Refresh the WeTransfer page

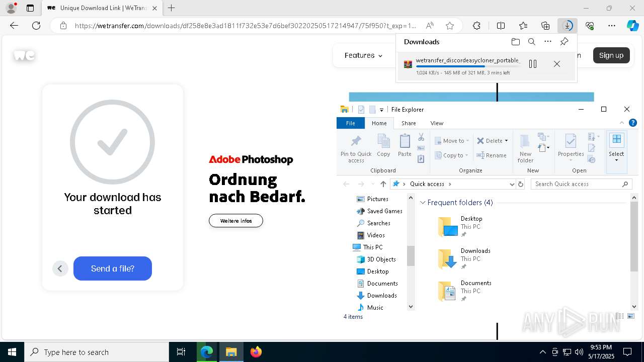36,26
